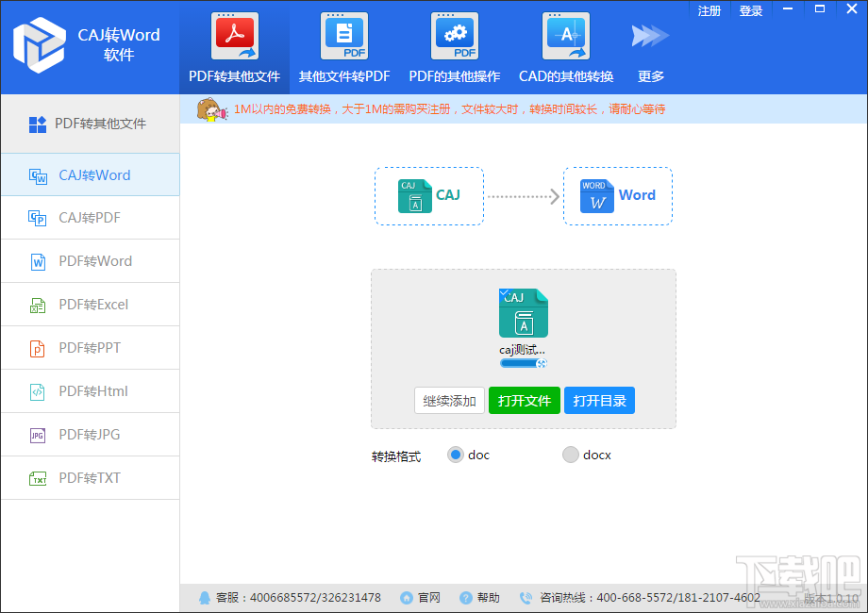Click the CAJ转Word software logo
The image size is (868, 613).
pos(39,45)
